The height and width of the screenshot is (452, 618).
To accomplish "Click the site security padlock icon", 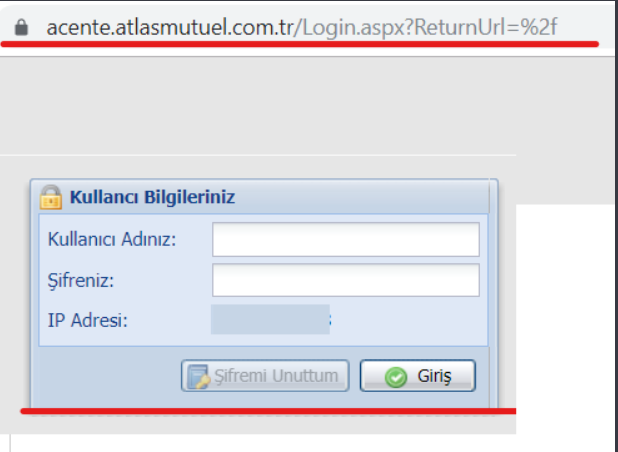I will pos(21,27).
